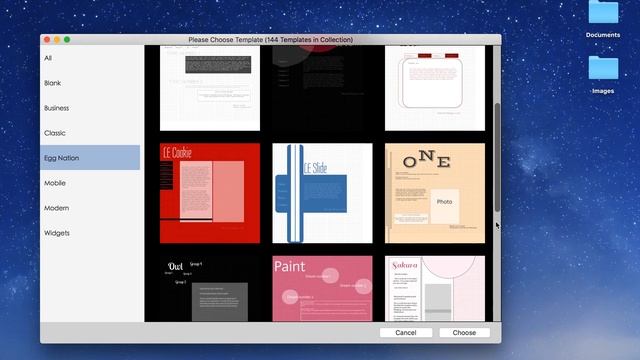Open the Mobile template category
The height and width of the screenshot is (360, 640).
tap(90, 183)
